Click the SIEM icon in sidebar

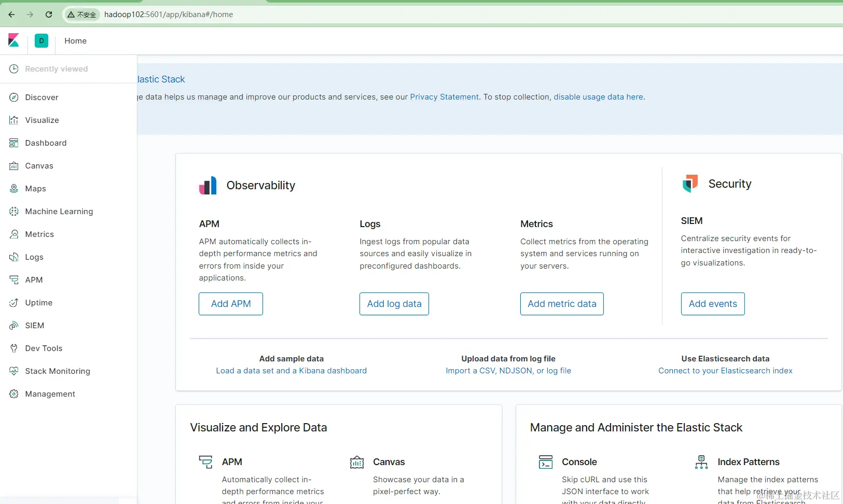point(14,326)
